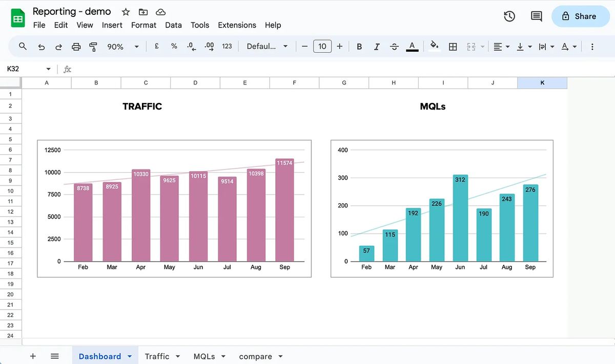Add a new sheet
This screenshot has width=615, height=364.
(x=33, y=356)
